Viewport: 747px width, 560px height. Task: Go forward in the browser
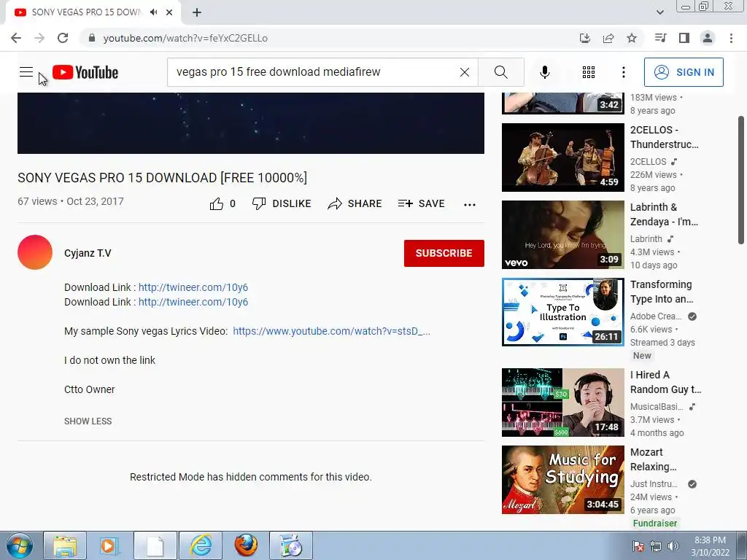[x=39, y=38]
